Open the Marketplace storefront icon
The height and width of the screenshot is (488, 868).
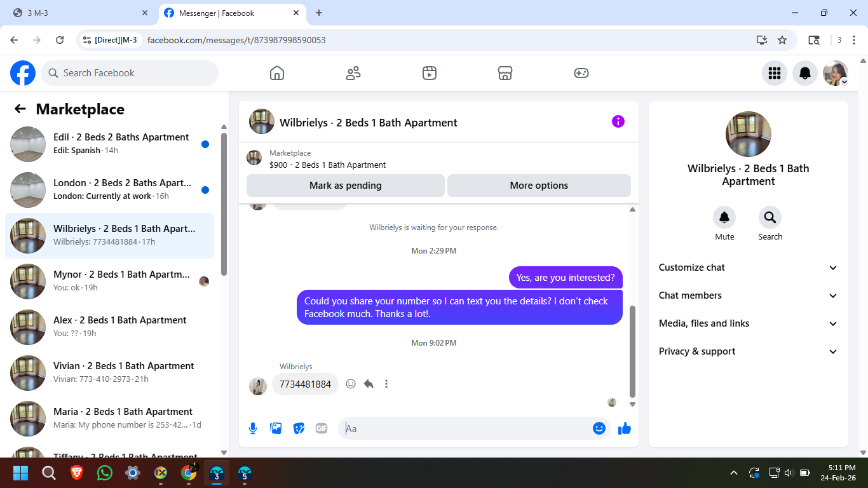point(505,73)
